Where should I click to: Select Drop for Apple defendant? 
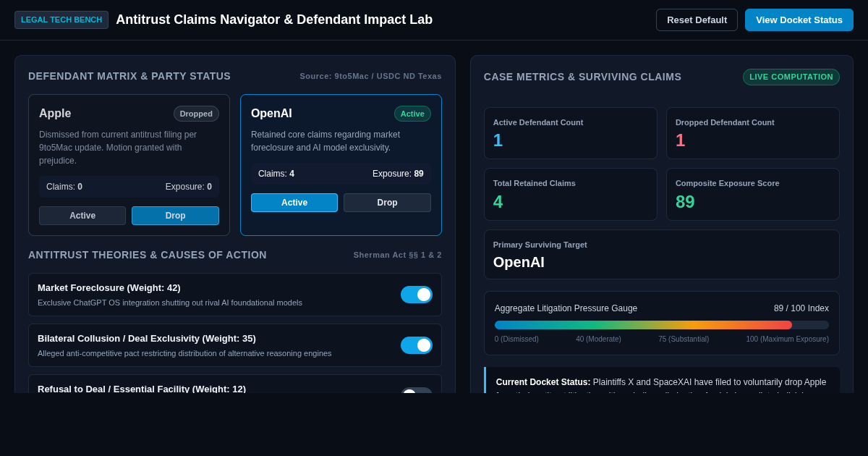(x=175, y=216)
